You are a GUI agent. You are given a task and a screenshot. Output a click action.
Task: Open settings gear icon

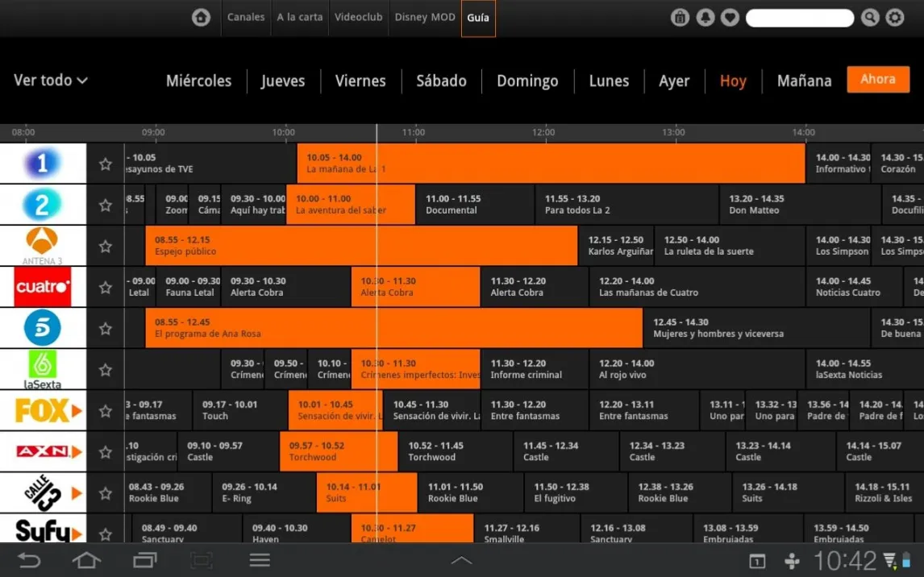[895, 18]
